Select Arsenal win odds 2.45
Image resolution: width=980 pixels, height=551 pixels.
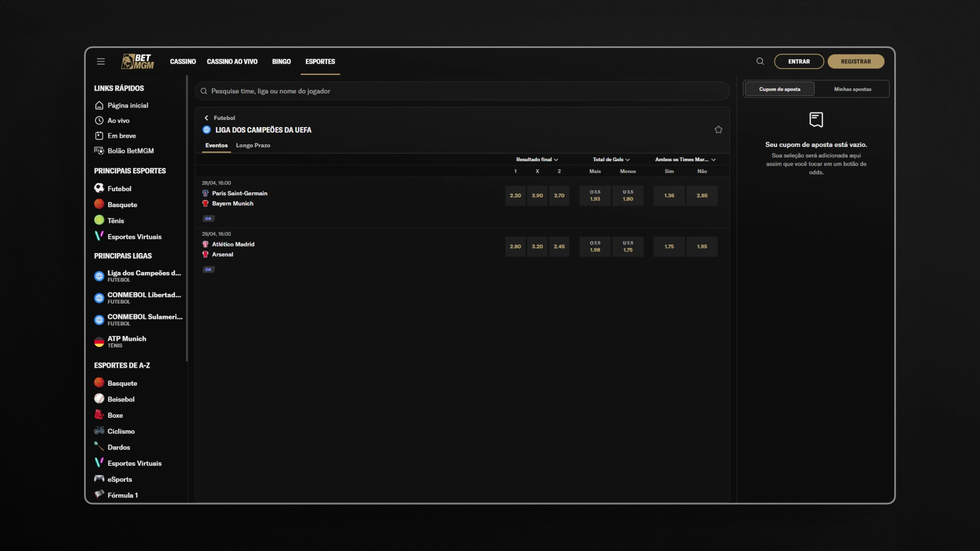point(559,247)
